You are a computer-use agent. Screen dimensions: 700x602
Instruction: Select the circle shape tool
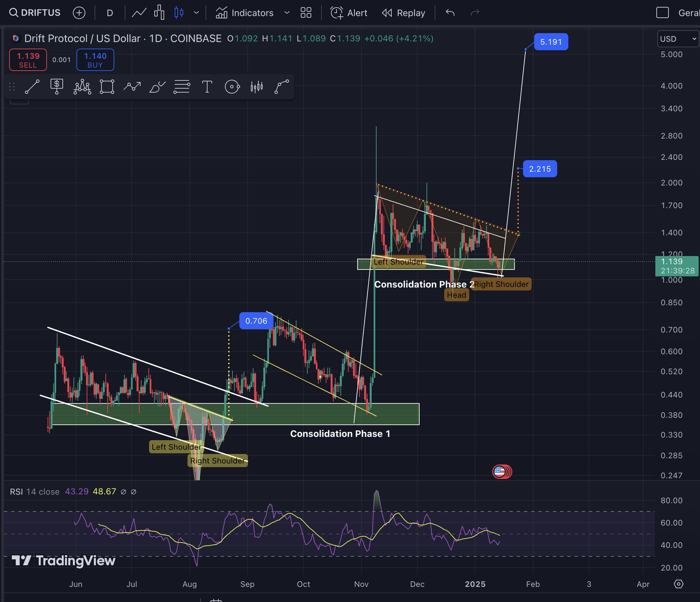pyautogui.click(x=232, y=87)
